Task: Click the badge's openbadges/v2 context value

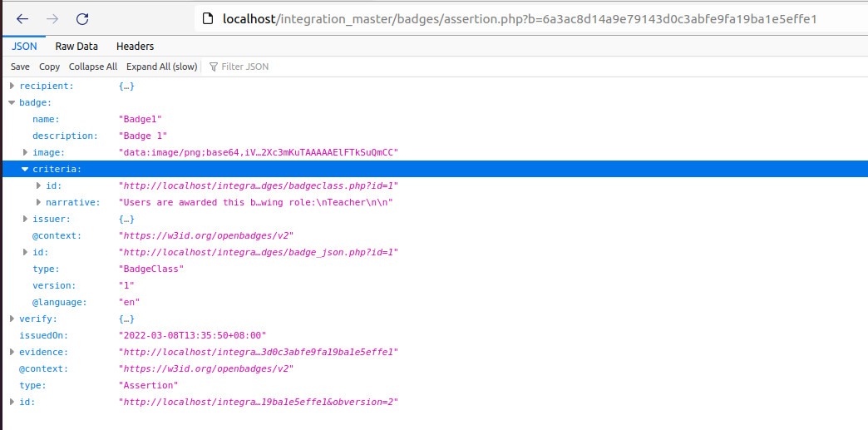Action: (x=206, y=235)
